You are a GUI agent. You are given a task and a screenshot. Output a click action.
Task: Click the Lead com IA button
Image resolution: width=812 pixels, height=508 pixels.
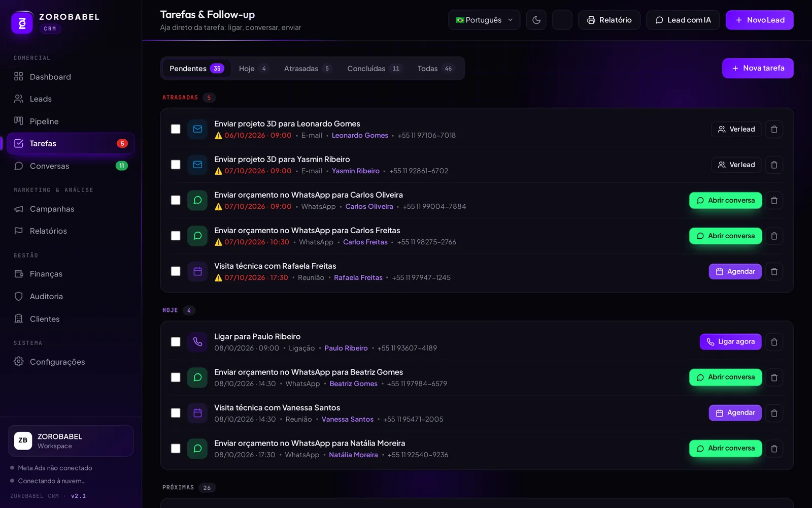tap(683, 20)
